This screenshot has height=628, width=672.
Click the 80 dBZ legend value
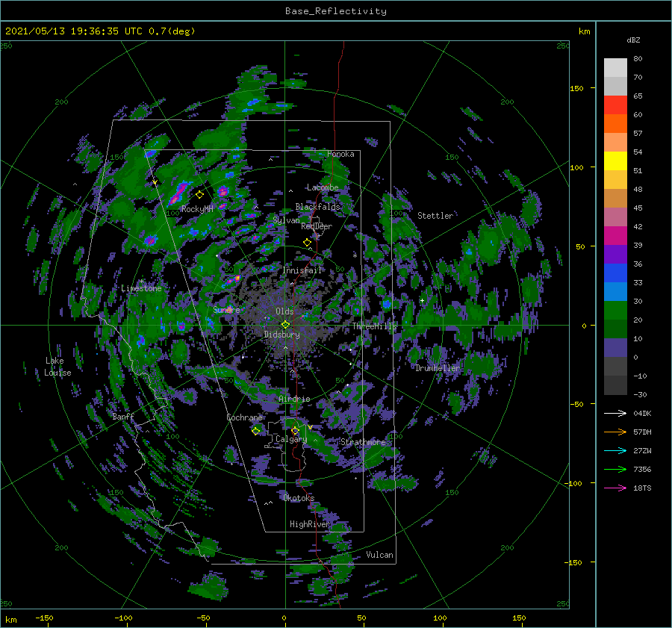(x=638, y=59)
